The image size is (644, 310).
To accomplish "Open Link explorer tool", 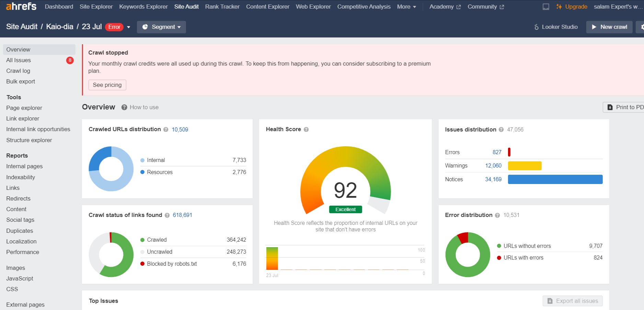I will [x=23, y=118].
